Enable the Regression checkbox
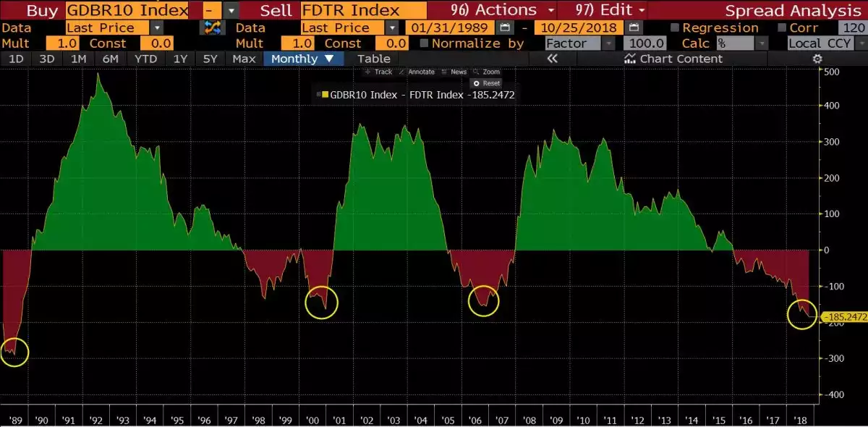 point(674,28)
